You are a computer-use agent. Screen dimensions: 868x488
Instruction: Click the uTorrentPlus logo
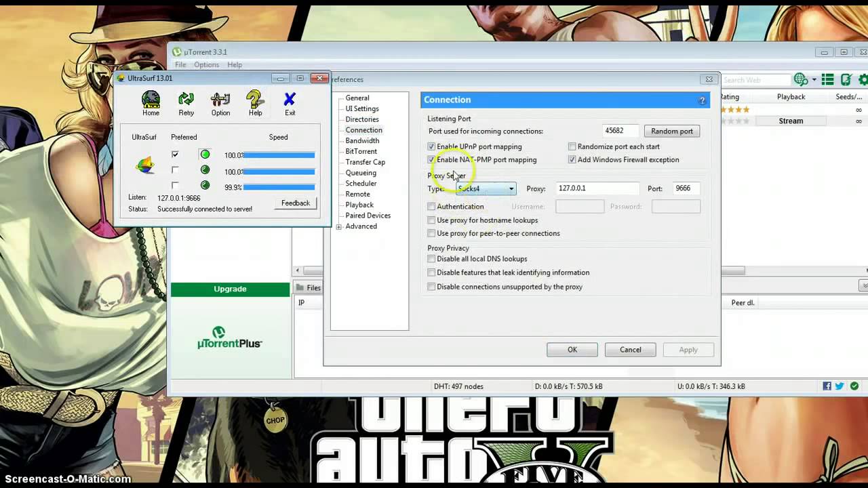(x=230, y=338)
